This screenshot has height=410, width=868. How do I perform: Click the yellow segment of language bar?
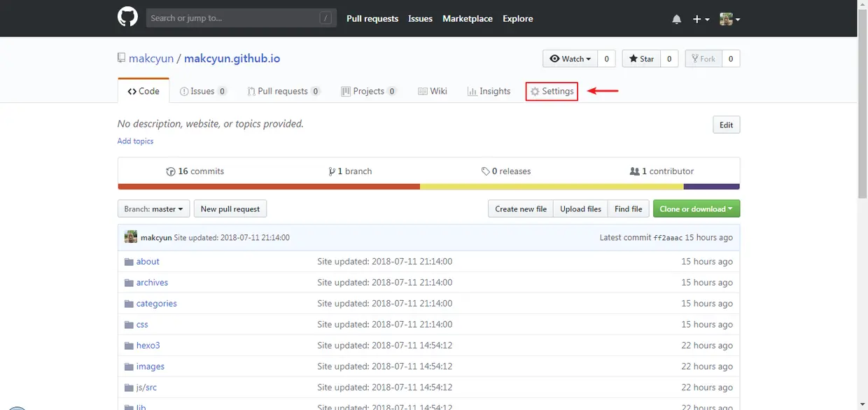tap(552, 186)
